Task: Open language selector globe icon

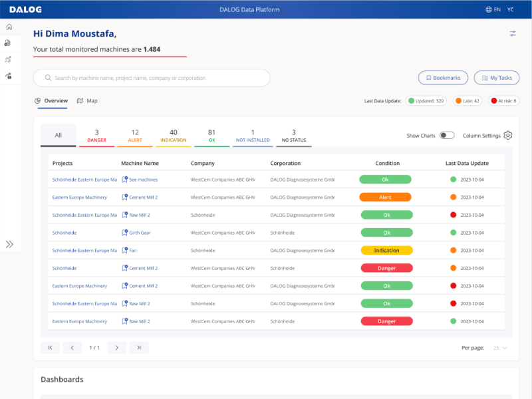Action: click(489, 9)
